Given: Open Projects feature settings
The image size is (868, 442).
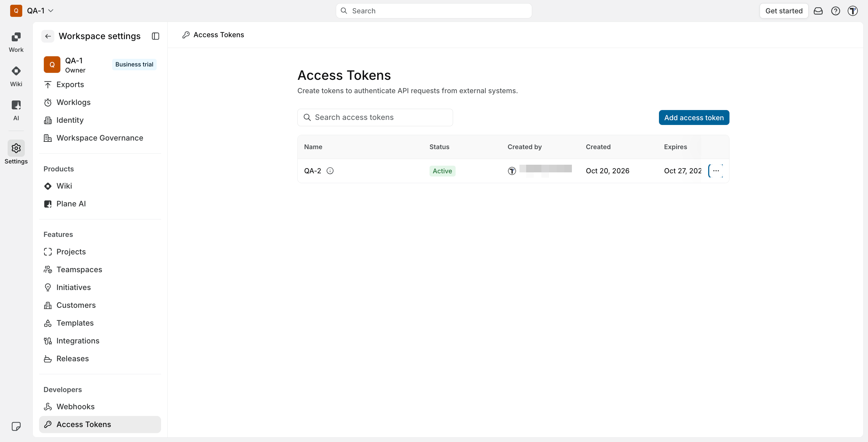Looking at the screenshot, I should (100, 252).
